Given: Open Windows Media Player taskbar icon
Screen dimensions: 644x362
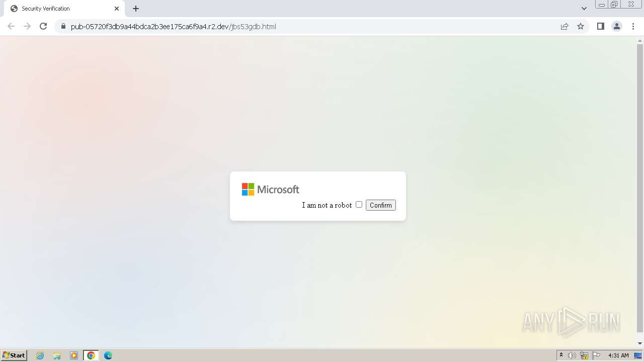Looking at the screenshot, I should pos(74,355).
